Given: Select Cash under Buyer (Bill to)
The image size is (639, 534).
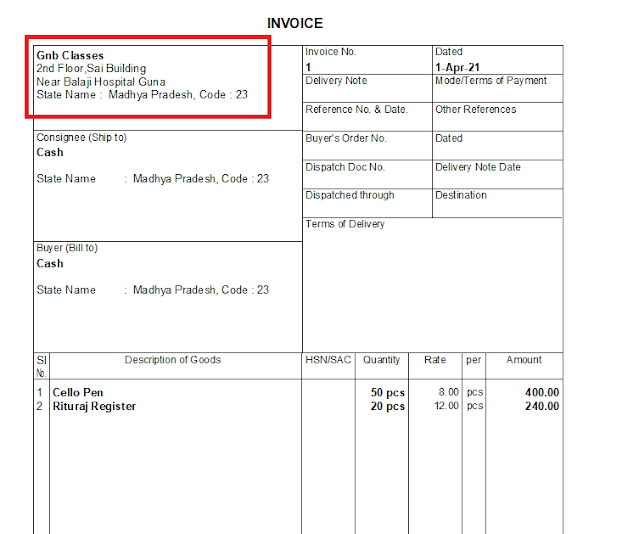Looking at the screenshot, I should click(50, 263).
